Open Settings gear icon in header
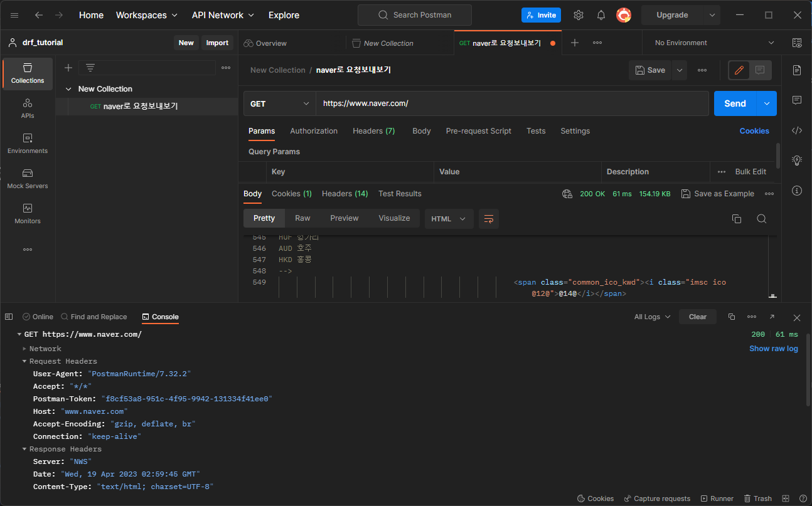 click(579, 15)
